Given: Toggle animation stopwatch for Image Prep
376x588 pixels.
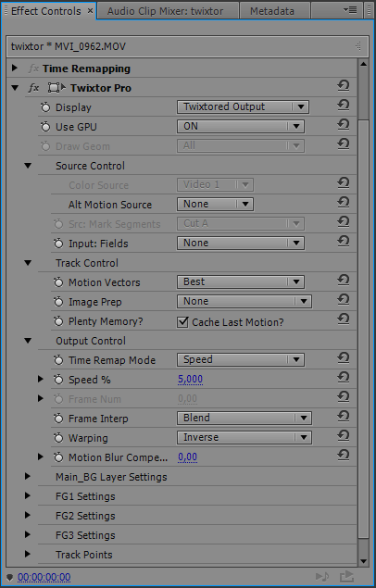Looking at the screenshot, I should click(58, 302).
